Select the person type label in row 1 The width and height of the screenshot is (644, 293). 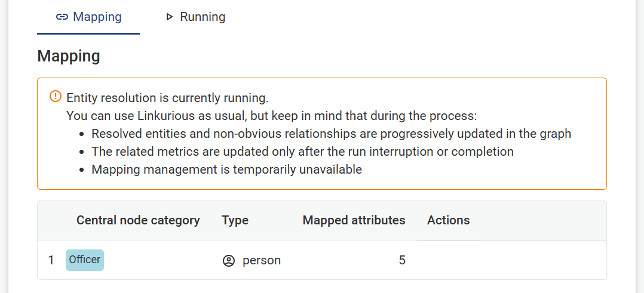pyautogui.click(x=262, y=261)
